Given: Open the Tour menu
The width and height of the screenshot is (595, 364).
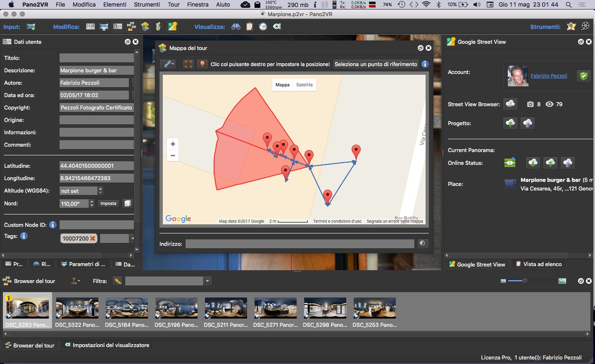Looking at the screenshot, I should (174, 5).
